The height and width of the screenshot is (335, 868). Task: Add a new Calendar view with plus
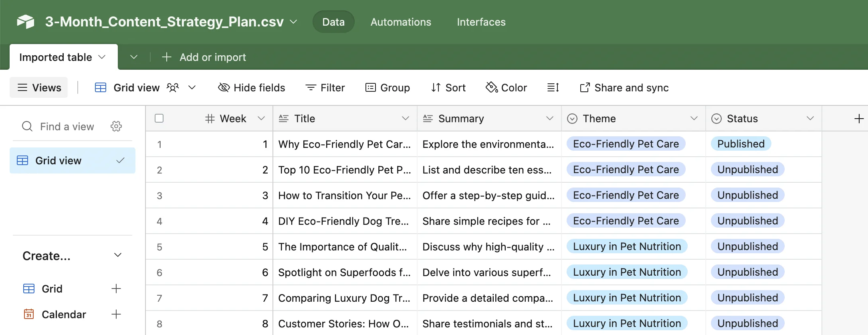tap(116, 314)
